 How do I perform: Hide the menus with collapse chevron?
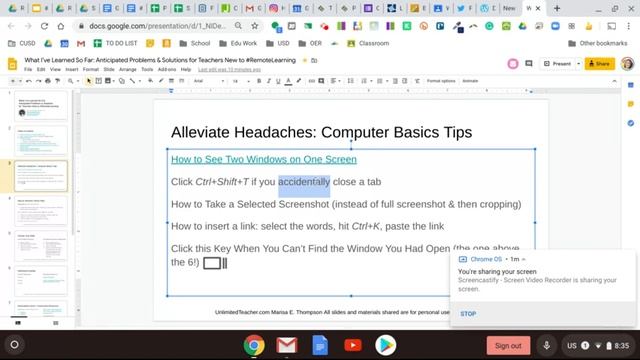[614, 81]
